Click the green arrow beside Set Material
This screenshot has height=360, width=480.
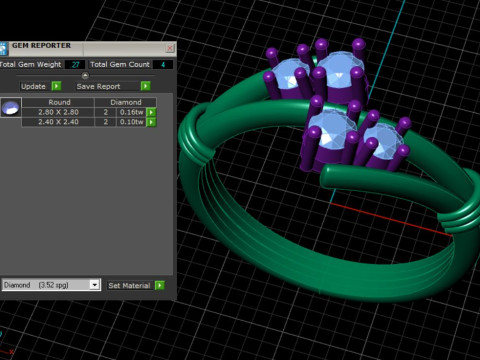[160, 285]
